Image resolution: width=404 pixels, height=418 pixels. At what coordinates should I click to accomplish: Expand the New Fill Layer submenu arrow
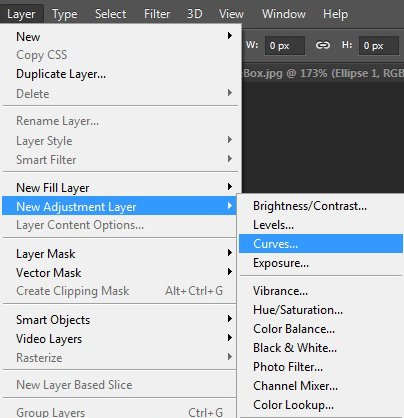pyautogui.click(x=230, y=186)
